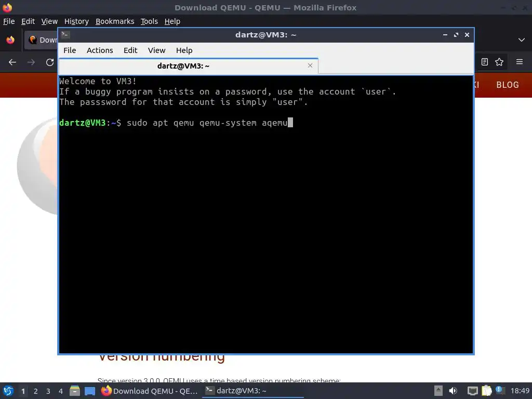Open the removable media tray icon
Screen dimensions: 532x399
coord(438,391)
